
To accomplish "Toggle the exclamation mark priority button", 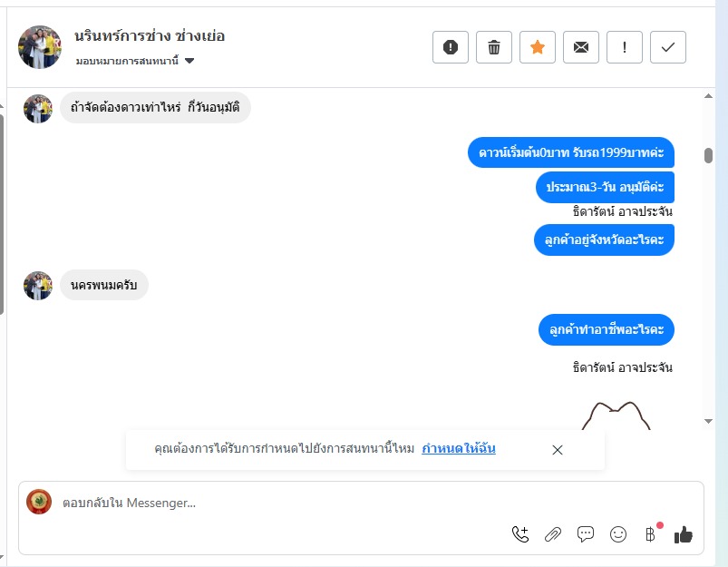I will (x=625, y=47).
